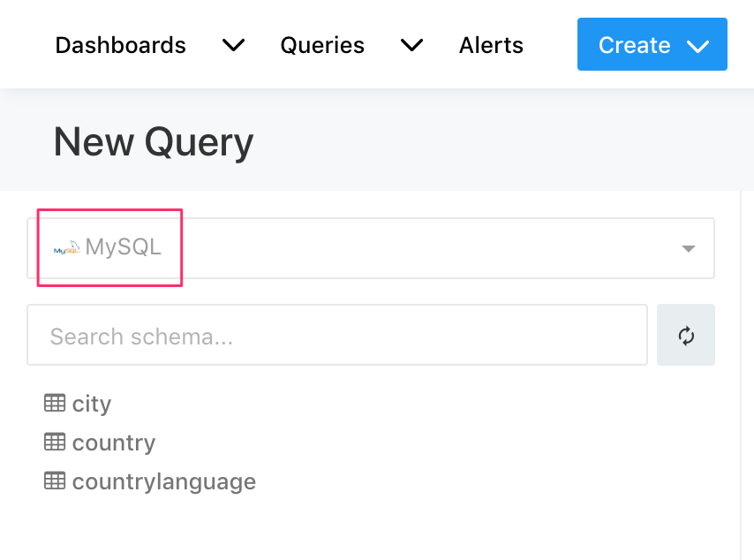Expand the chevron beside Dashboards

[x=233, y=45]
